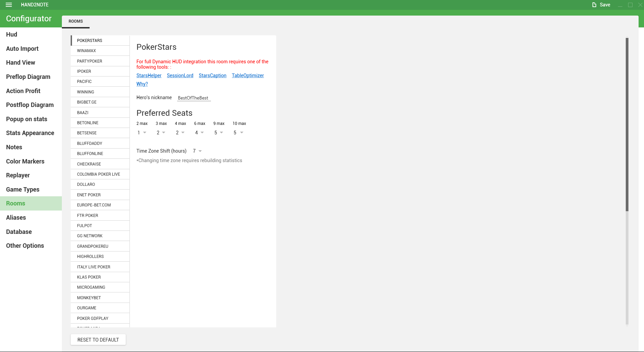
Task: Go to Hud section
Action: coord(31,35)
